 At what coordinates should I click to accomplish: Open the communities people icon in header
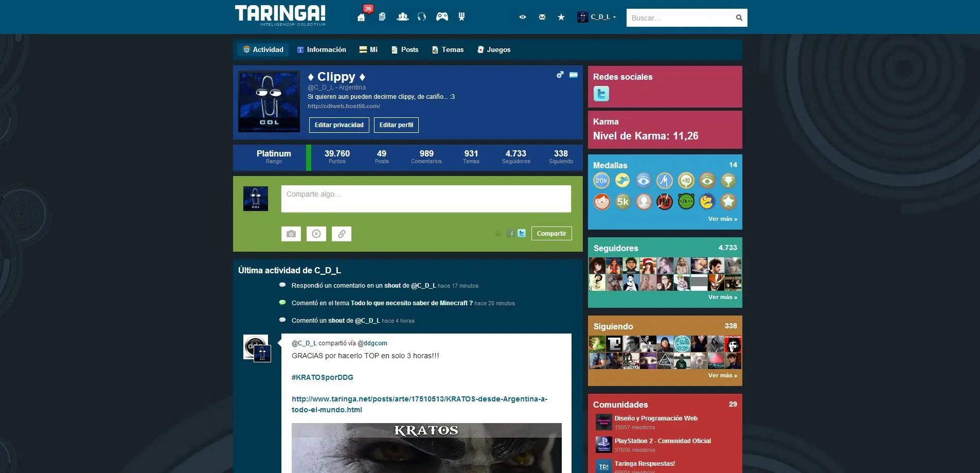pos(403,17)
